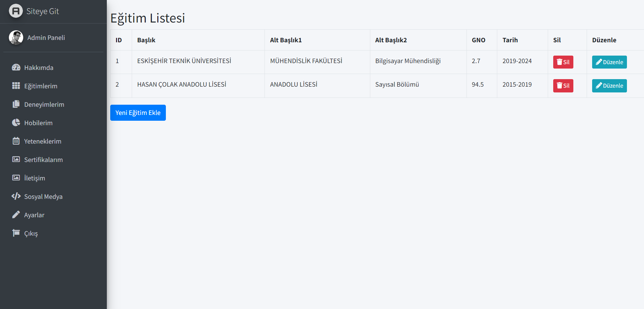Select the Sosyal Medya code icon
The height and width of the screenshot is (309, 644).
tap(16, 196)
